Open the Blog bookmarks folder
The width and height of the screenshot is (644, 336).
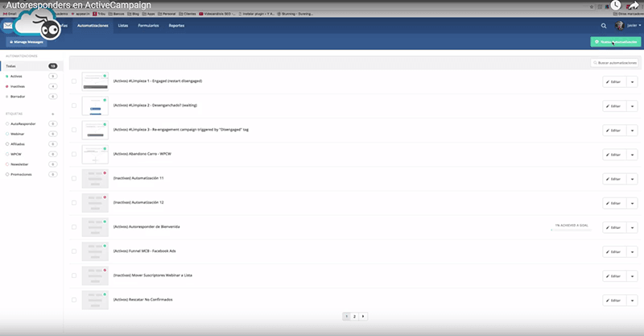click(133, 14)
